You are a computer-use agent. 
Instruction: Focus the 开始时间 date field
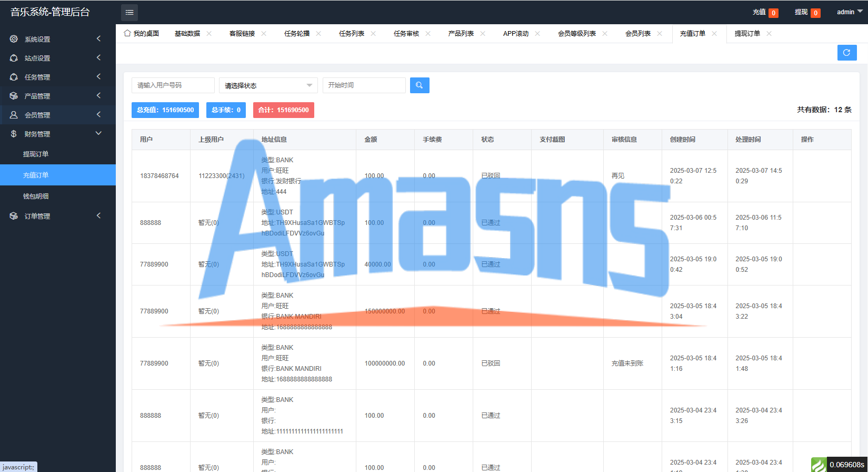pyautogui.click(x=364, y=85)
